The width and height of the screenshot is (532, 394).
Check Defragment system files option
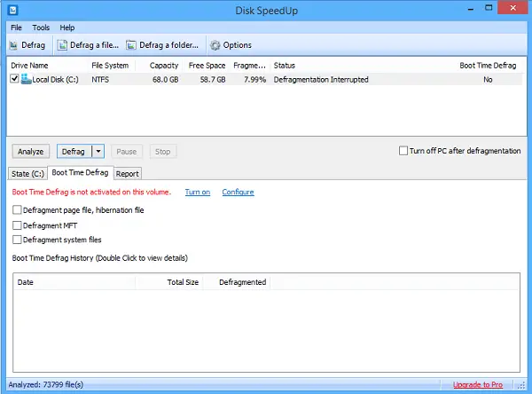tap(17, 240)
